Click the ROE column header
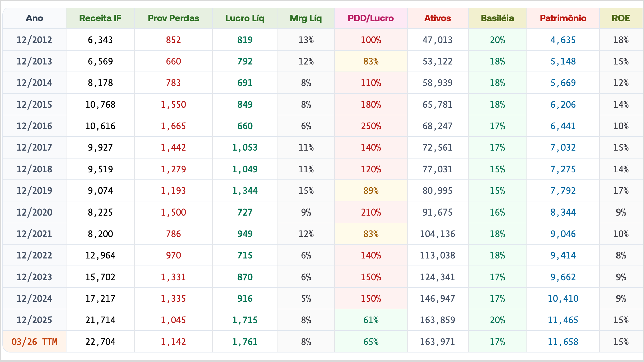This screenshot has width=644, height=362. [x=621, y=18]
